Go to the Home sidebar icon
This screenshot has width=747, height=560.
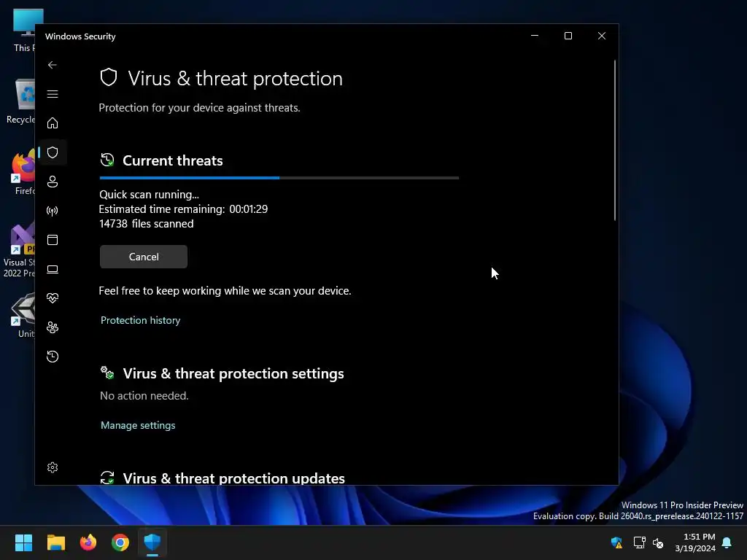coord(53,122)
